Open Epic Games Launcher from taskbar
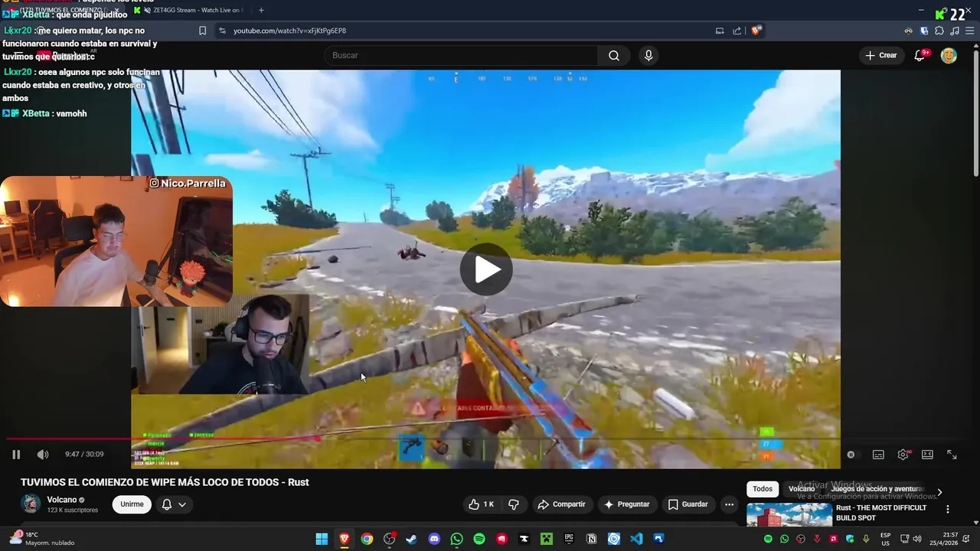980x551 pixels. tap(569, 539)
